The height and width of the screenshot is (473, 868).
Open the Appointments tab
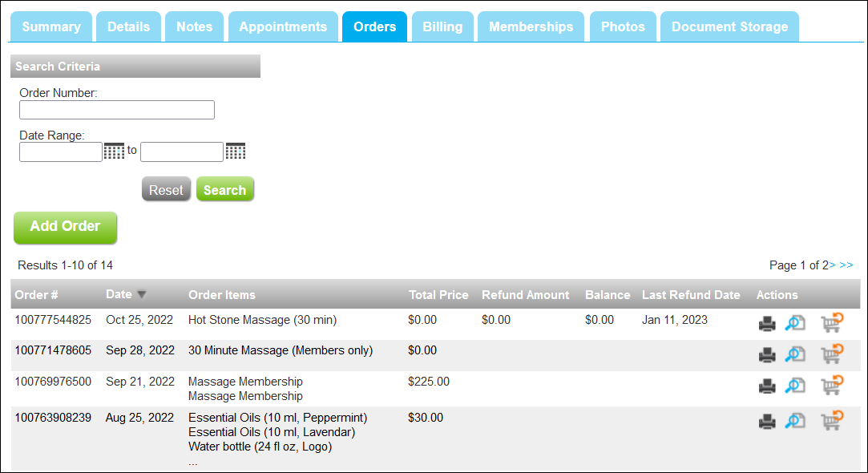pyautogui.click(x=283, y=26)
